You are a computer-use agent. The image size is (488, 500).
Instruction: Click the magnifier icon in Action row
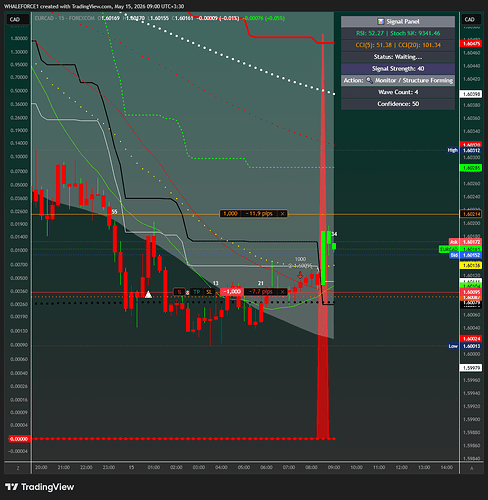pyautogui.click(x=369, y=80)
